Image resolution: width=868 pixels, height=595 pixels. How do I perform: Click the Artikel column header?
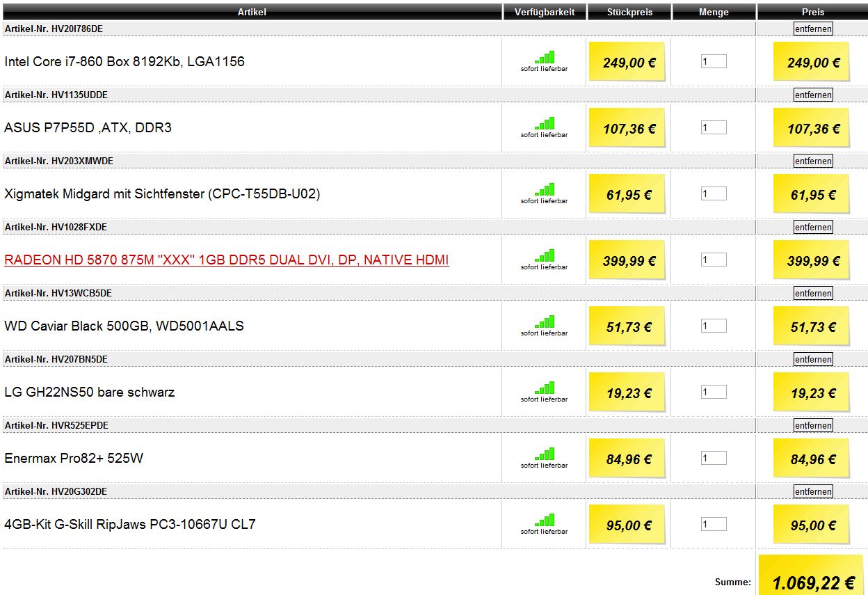coord(252,12)
